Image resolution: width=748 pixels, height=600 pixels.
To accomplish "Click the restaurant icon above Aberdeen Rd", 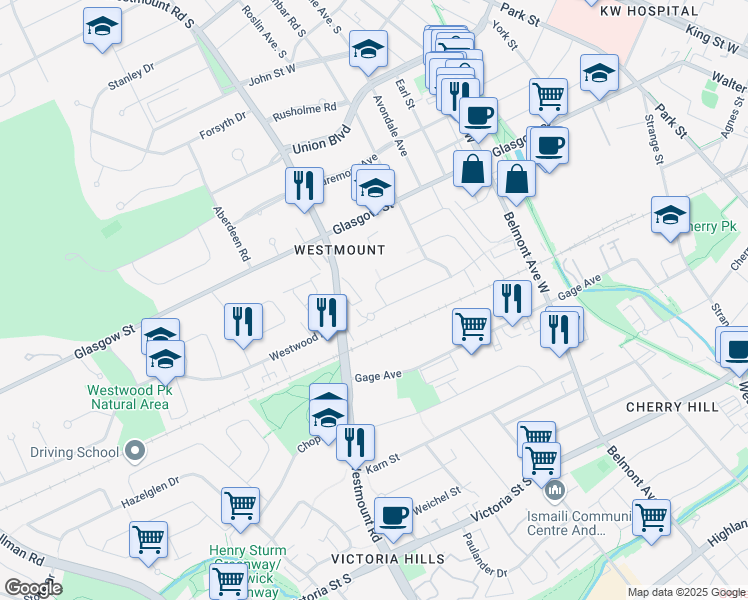I will [304, 186].
